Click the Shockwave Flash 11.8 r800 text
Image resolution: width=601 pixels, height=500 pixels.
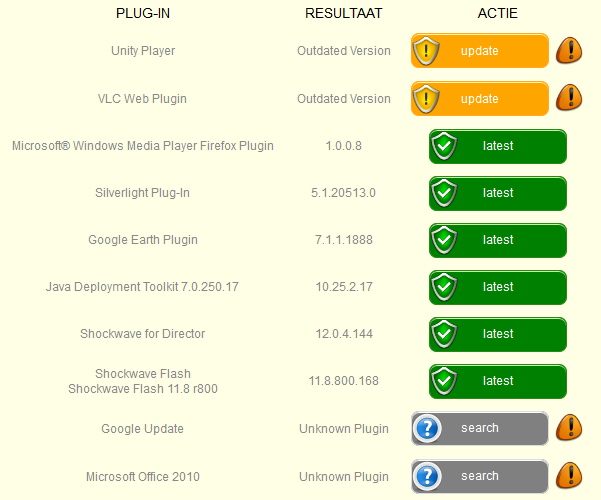pos(143,388)
